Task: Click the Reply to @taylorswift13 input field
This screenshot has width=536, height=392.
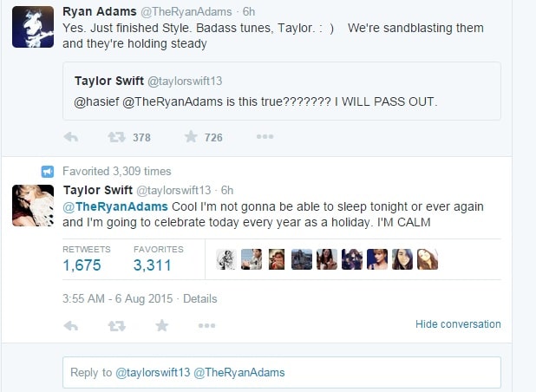Action: tap(281, 372)
